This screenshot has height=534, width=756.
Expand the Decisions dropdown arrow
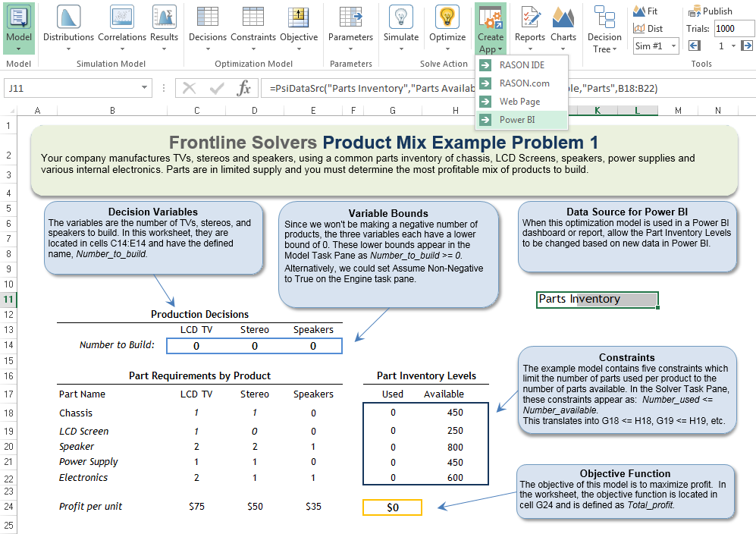tap(208, 49)
